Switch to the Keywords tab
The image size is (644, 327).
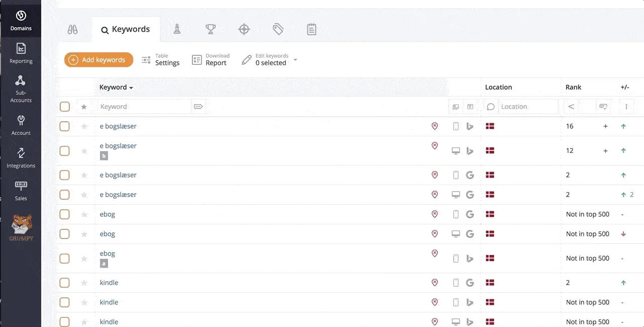[126, 29]
